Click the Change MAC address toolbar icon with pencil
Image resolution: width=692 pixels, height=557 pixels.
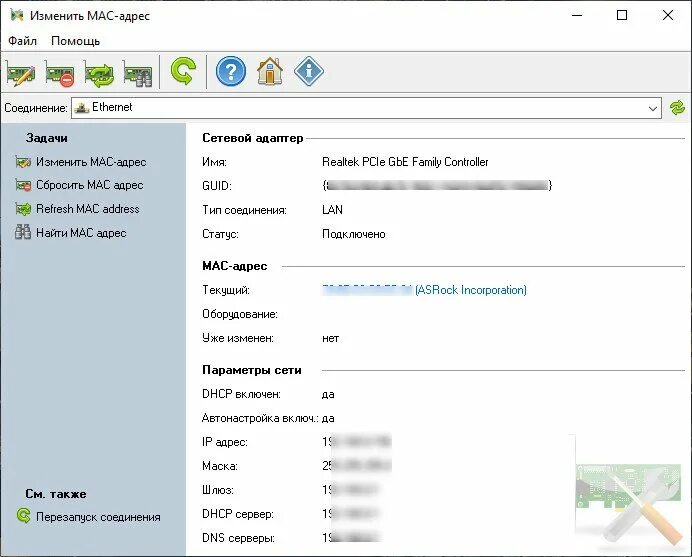[21, 74]
